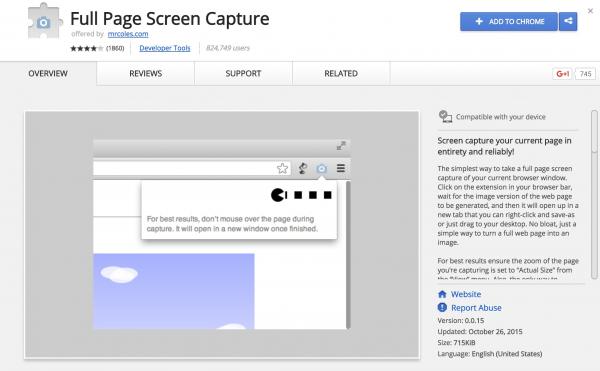Click the share icon button
This screenshot has width=600, height=371.
pyautogui.click(x=568, y=21)
